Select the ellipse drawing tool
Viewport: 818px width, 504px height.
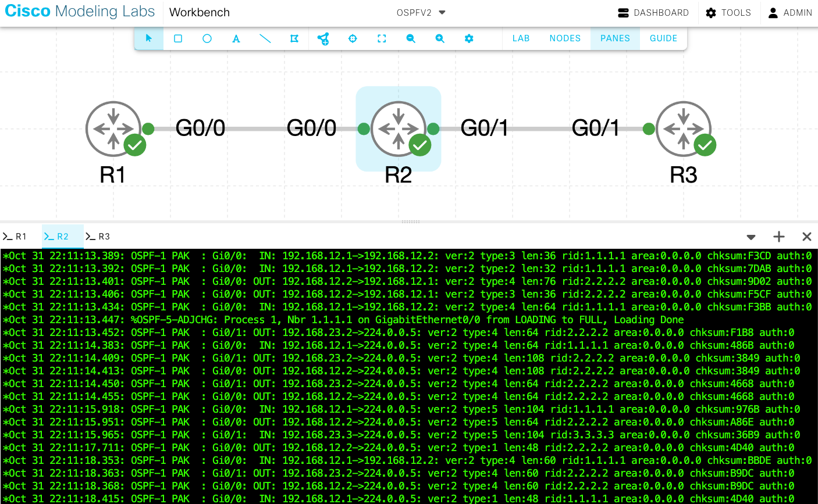click(207, 38)
